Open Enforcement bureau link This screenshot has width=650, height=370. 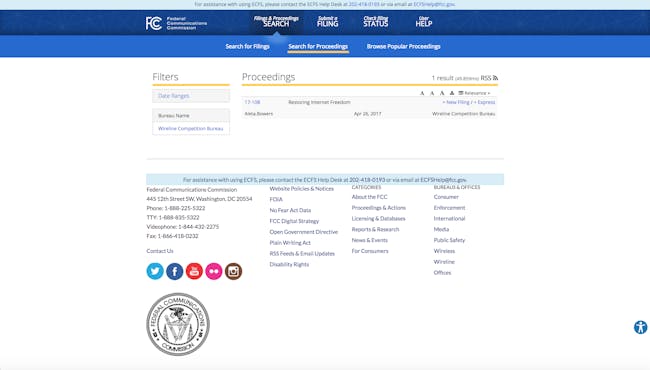(449, 208)
